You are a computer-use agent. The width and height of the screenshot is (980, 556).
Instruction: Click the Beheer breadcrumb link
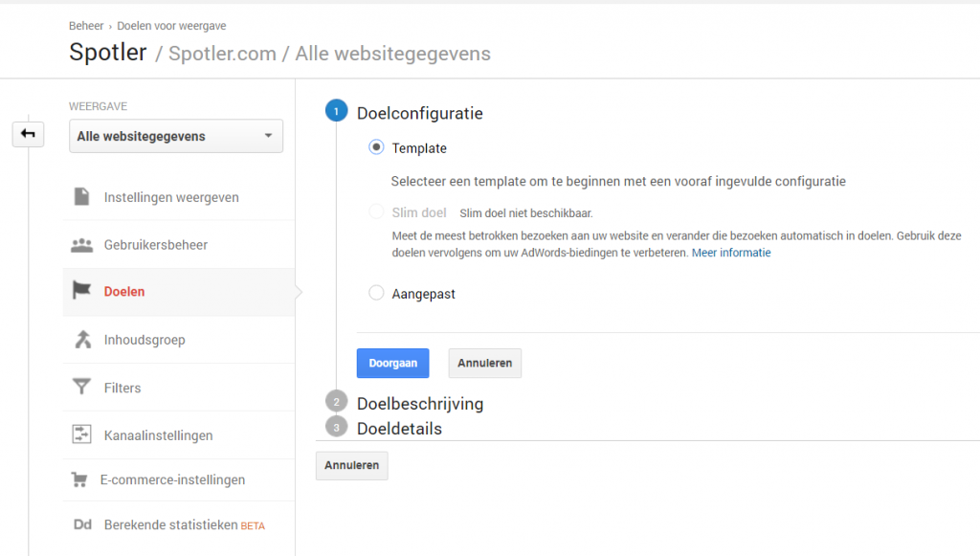(86, 26)
